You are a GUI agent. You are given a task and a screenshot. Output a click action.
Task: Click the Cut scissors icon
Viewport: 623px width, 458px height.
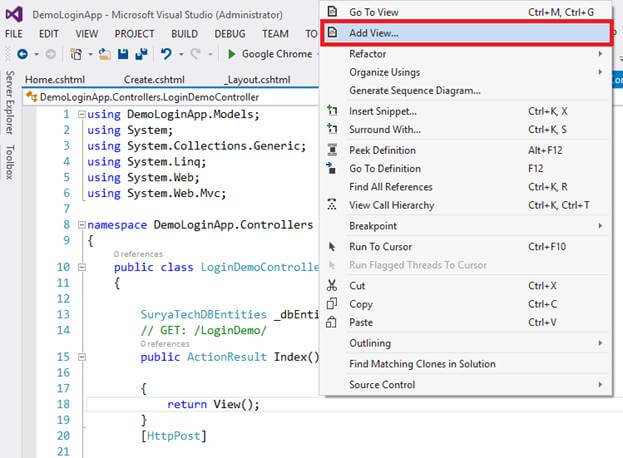tap(332, 285)
